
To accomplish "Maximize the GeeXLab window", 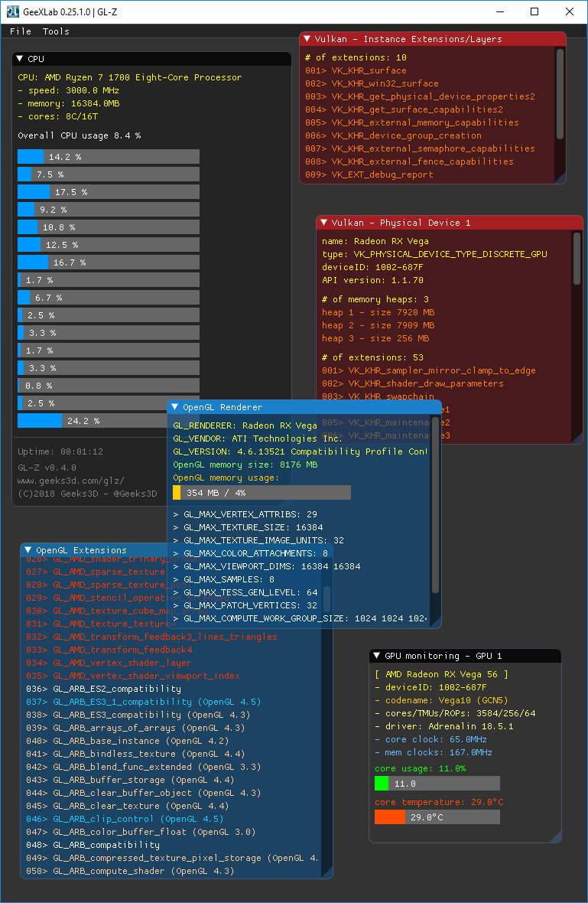I will coord(534,11).
